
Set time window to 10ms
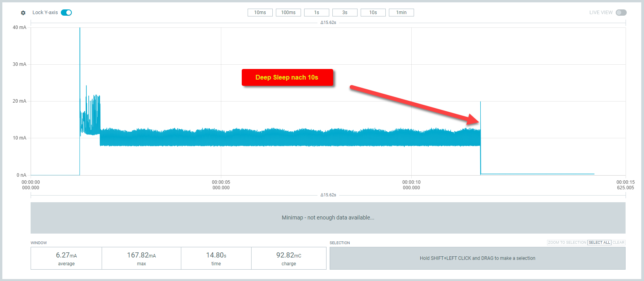click(x=260, y=13)
